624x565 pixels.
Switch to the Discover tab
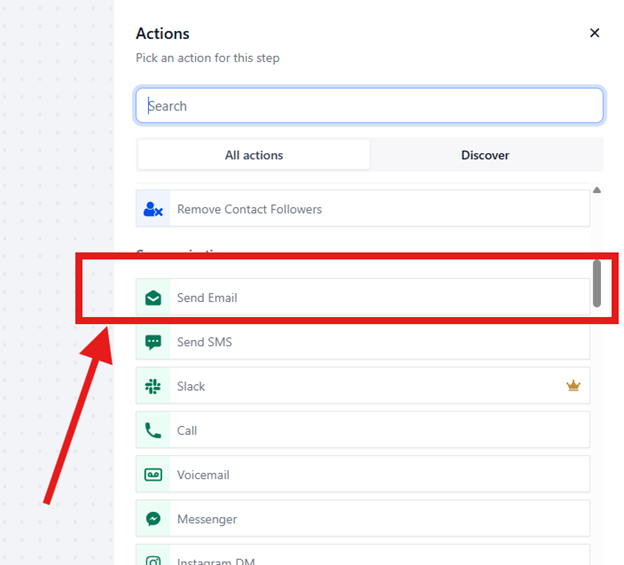[485, 155]
